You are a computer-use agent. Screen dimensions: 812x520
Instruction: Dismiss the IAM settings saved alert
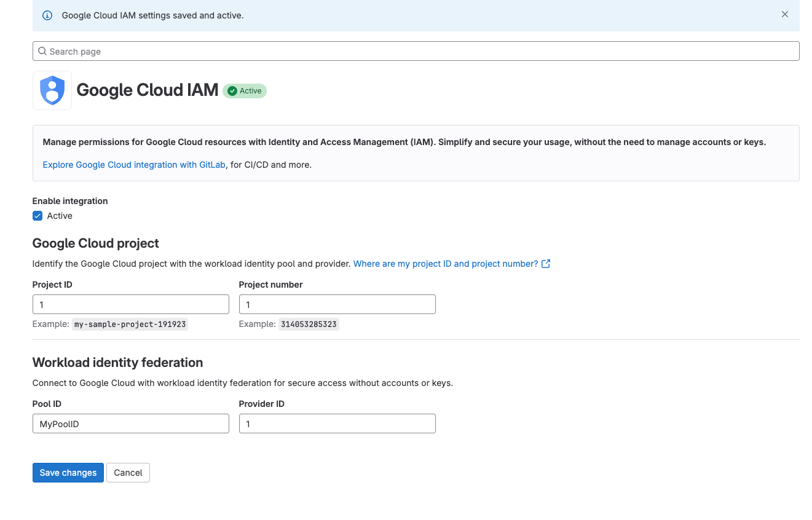click(x=784, y=15)
